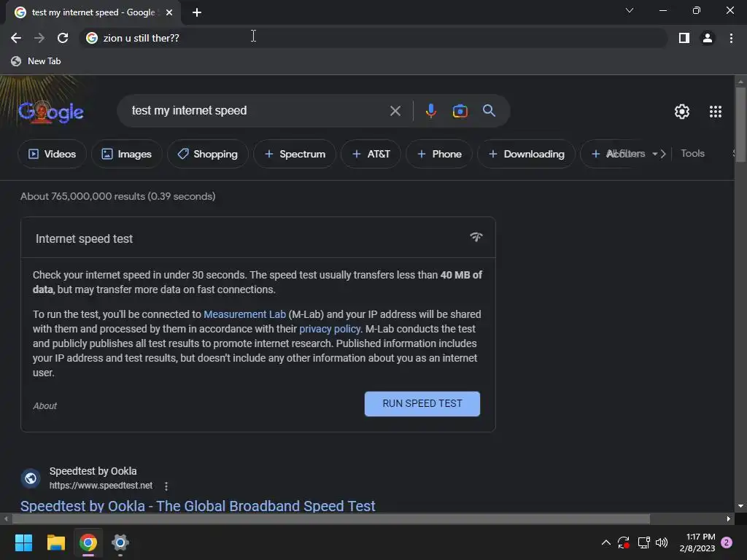
Task: Add Spectrum to the search
Action: pyautogui.click(x=295, y=154)
